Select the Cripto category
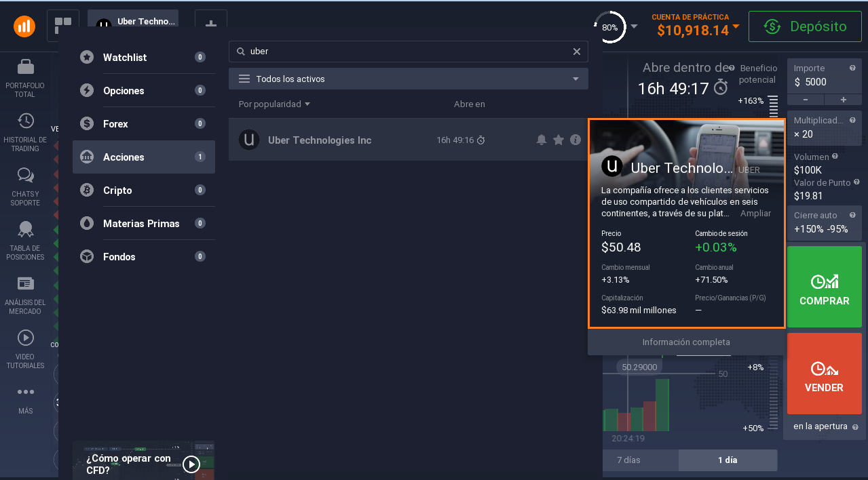 144,191
